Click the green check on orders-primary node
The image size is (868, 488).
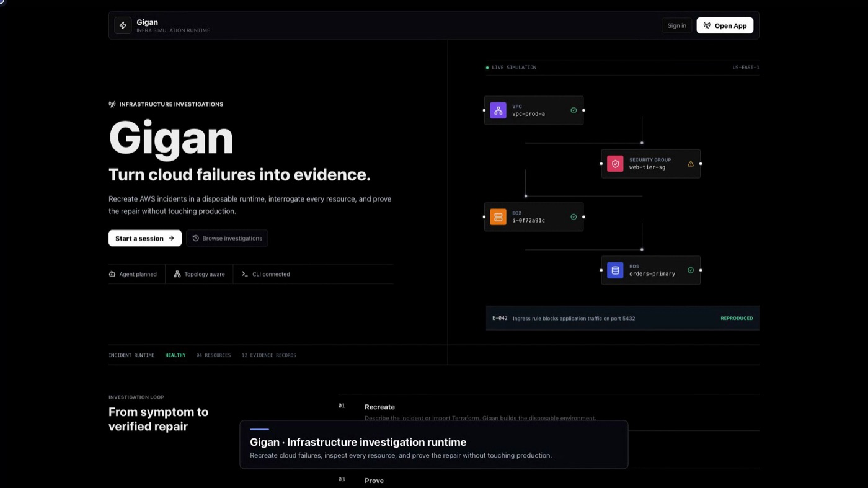[691, 270]
